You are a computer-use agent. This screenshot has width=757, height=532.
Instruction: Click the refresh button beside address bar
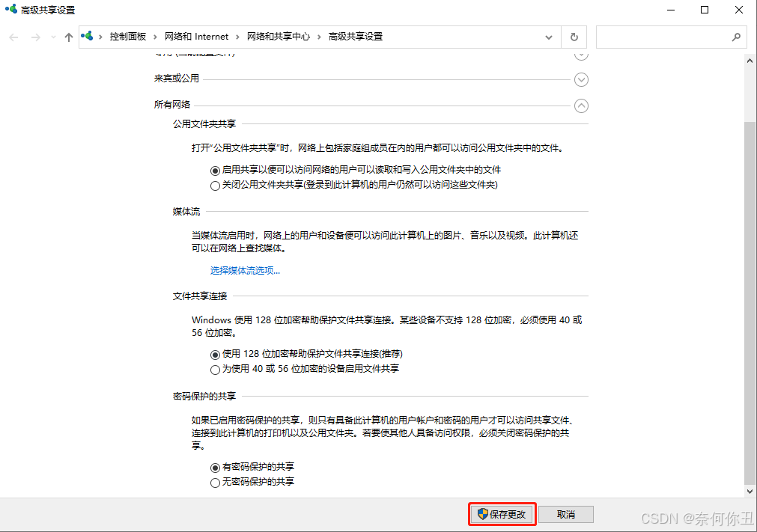tap(574, 37)
